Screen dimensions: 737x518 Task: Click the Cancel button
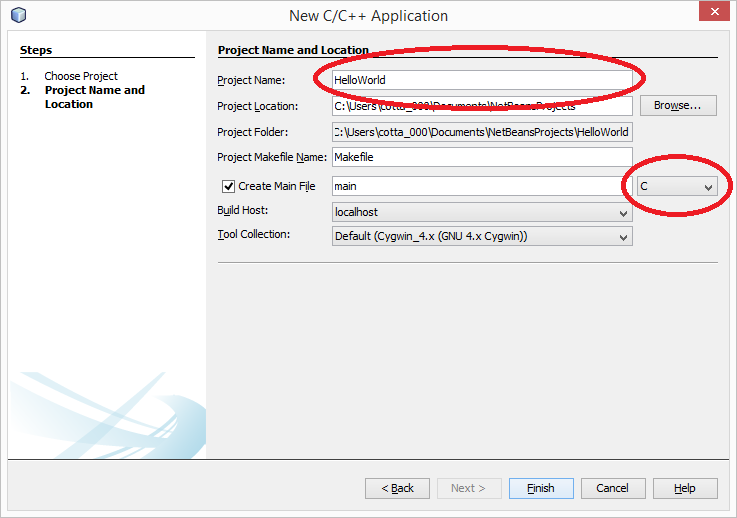pos(613,488)
